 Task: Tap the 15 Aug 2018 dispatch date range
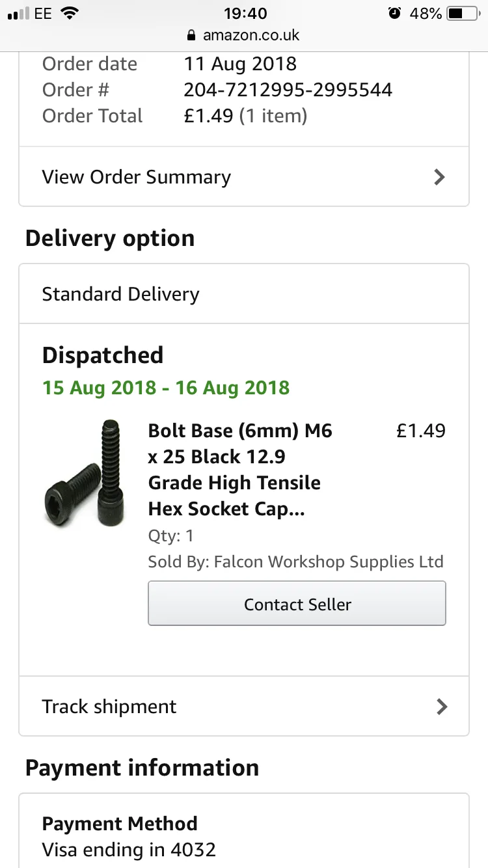pyautogui.click(x=166, y=388)
